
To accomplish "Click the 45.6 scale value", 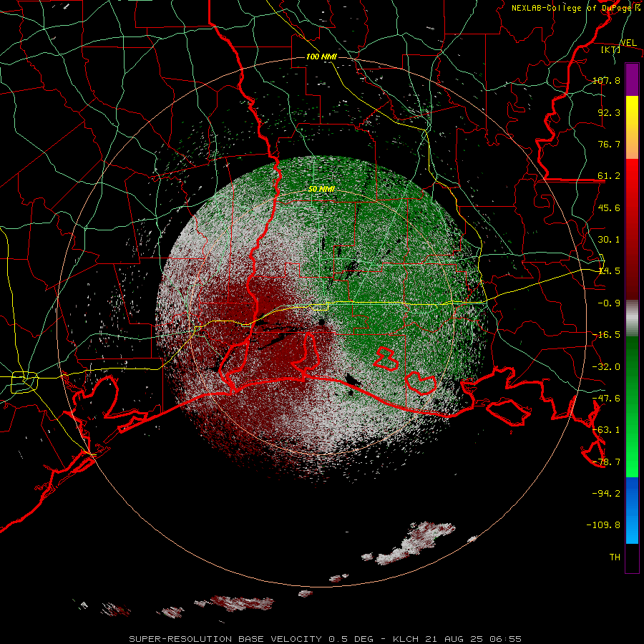I will [609, 208].
